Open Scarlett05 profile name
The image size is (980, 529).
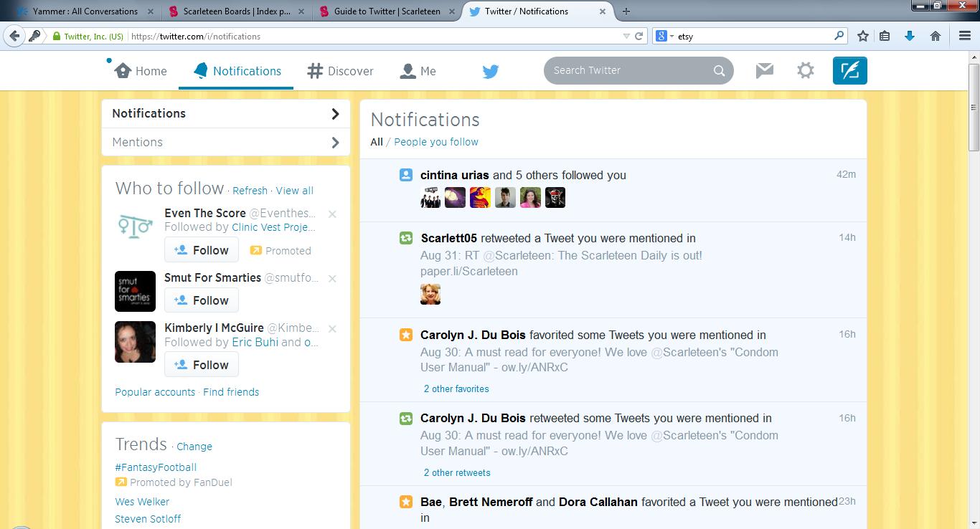point(448,238)
